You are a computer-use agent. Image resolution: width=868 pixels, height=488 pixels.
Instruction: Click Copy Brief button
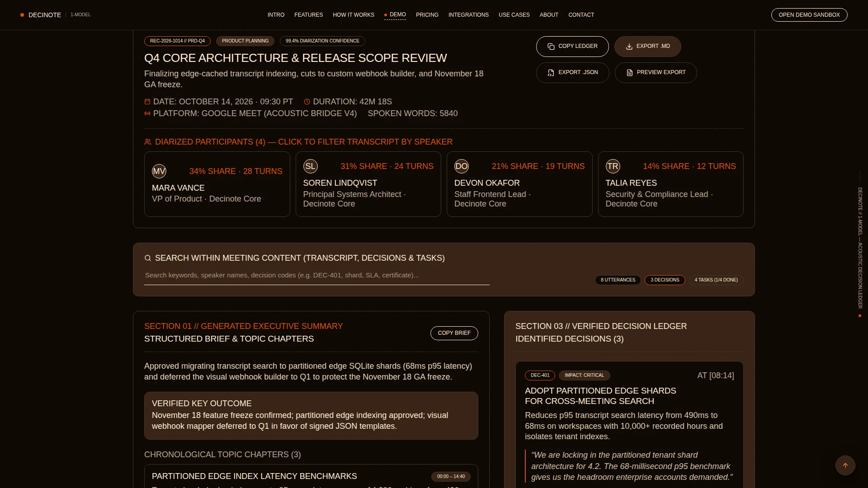click(x=454, y=333)
